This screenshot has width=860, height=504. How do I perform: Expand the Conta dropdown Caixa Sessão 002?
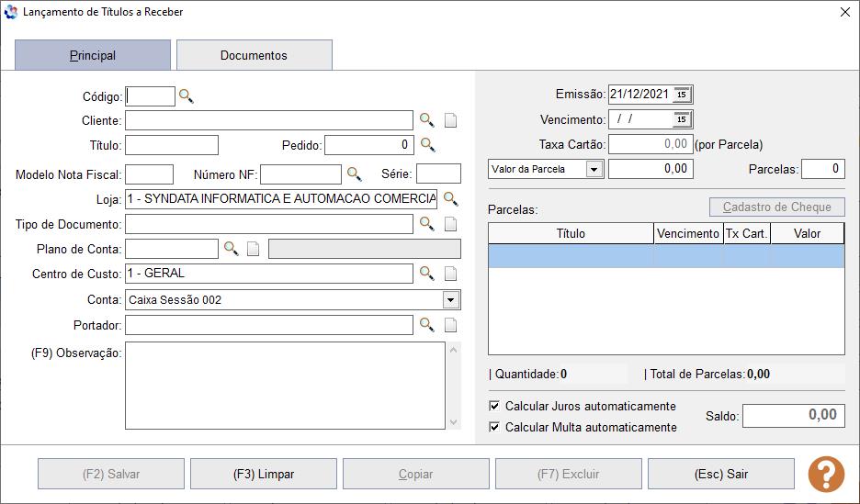450,299
